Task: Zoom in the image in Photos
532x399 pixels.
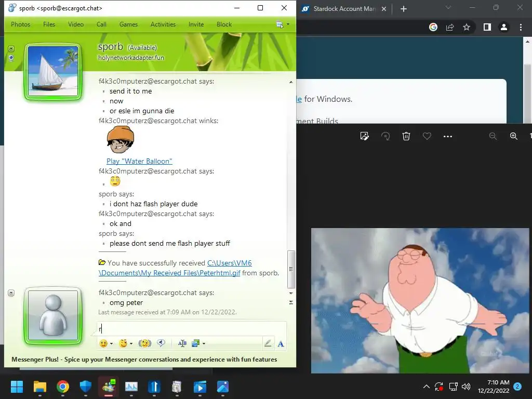Action: [x=514, y=136]
